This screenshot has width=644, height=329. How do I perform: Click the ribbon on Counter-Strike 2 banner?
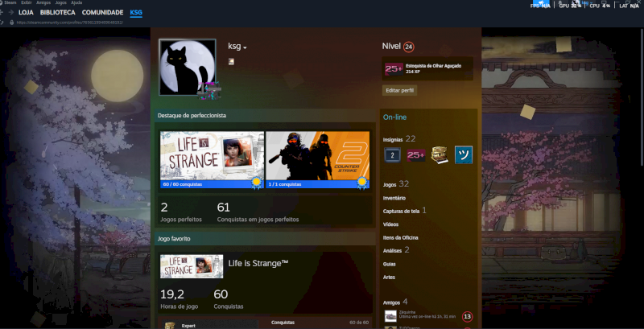[361, 183]
